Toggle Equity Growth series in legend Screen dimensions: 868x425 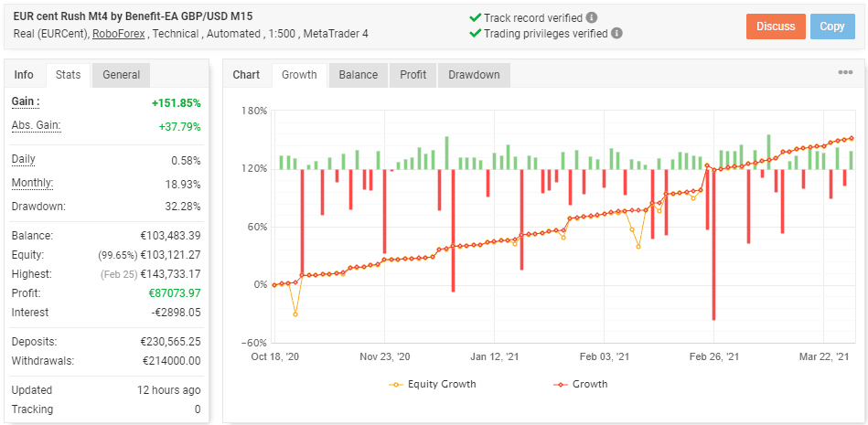pos(433,384)
